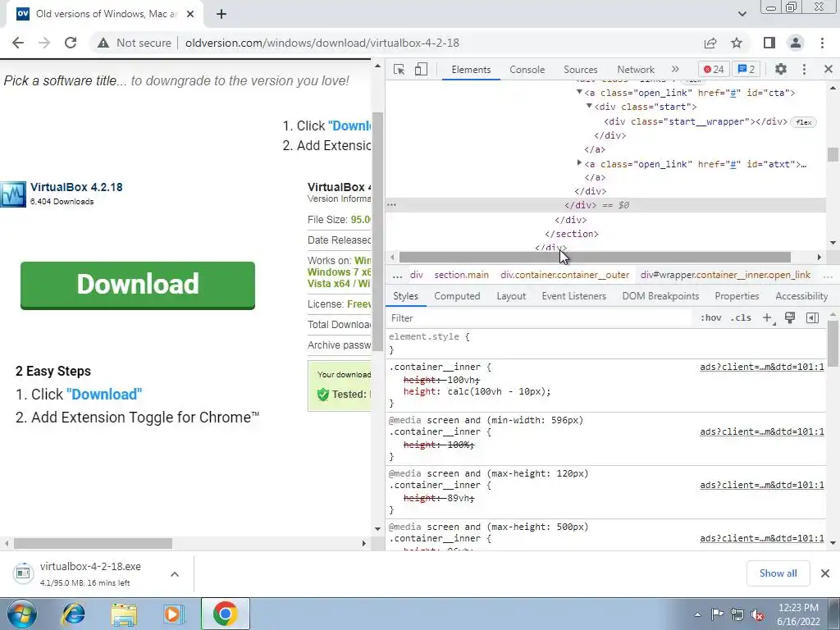Collapse the a#cta element node
Viewport: 840px width, 630px height.
click(x=579, y=92)
